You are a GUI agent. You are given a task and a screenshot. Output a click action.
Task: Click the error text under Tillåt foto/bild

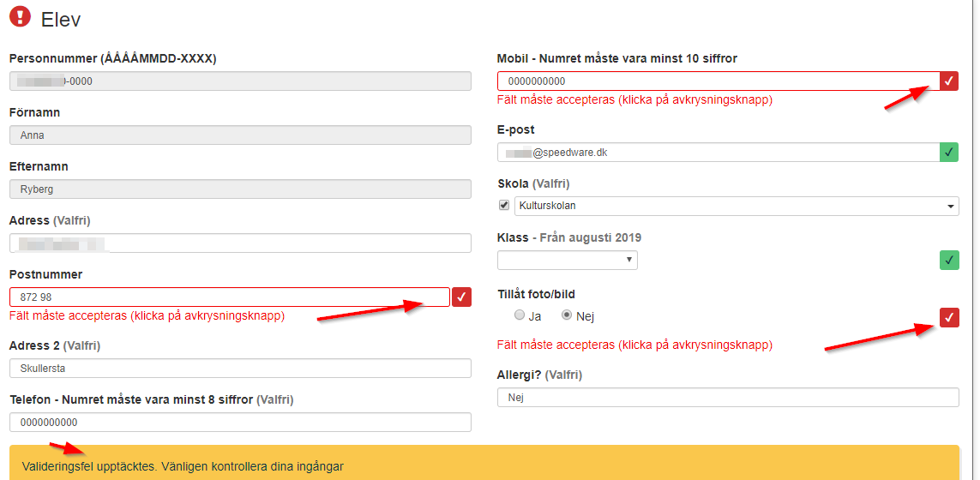(x=635, y=345)
